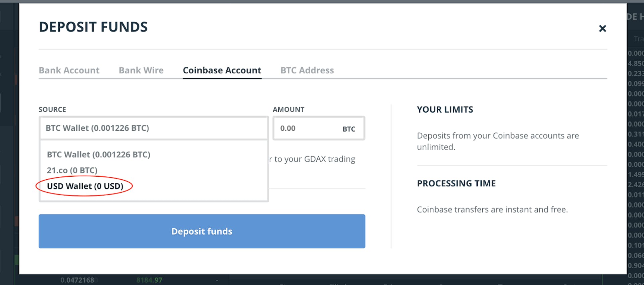
Task: Click the unlimited Coinbase deposits description text
Action: 497,141
